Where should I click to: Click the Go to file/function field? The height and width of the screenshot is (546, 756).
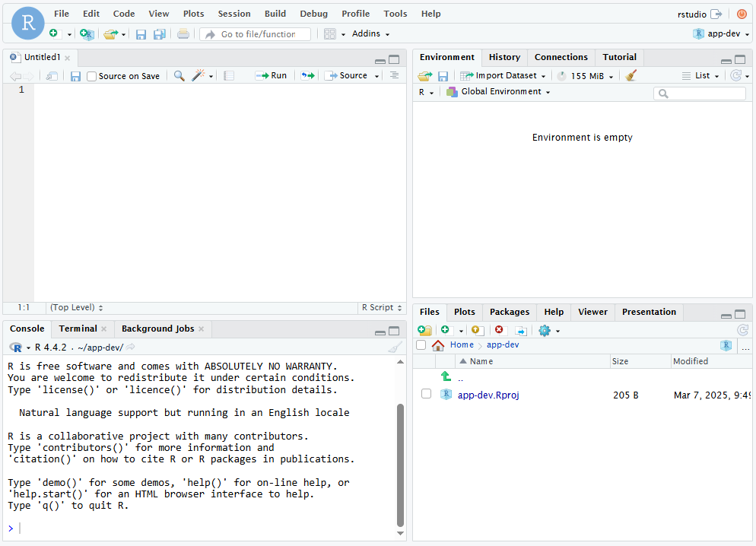coord(256,34)
